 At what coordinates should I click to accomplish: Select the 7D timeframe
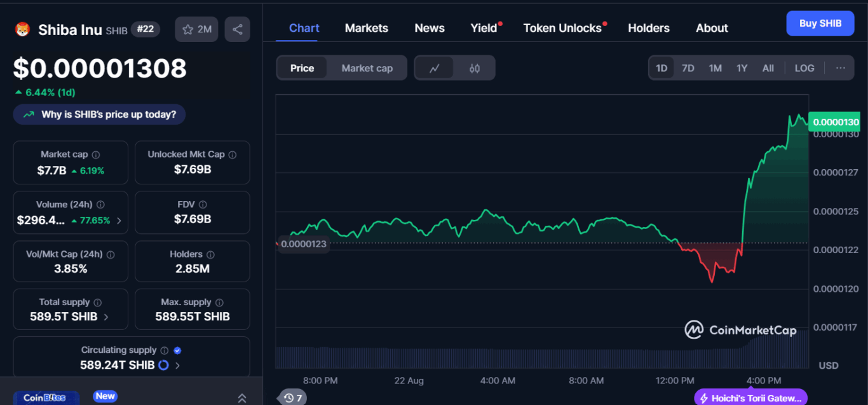pos(688,68)
